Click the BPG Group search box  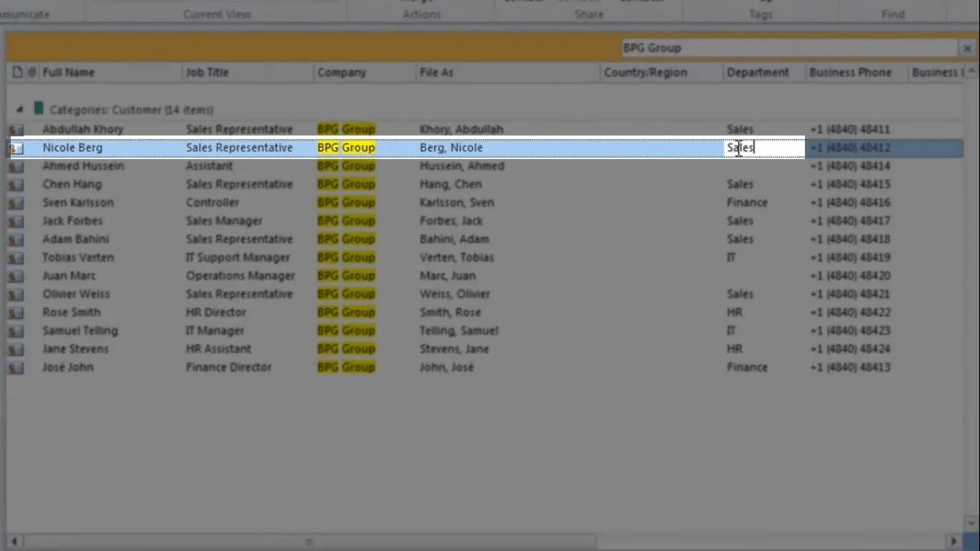(x=788, y=48)
